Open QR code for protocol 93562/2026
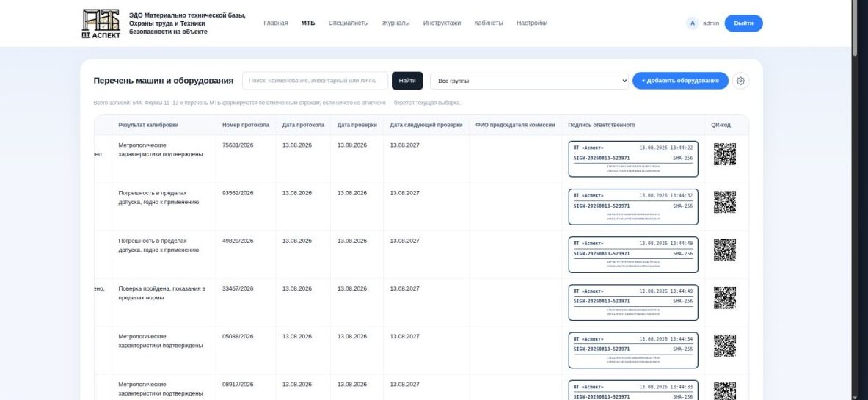 point(725,203)
